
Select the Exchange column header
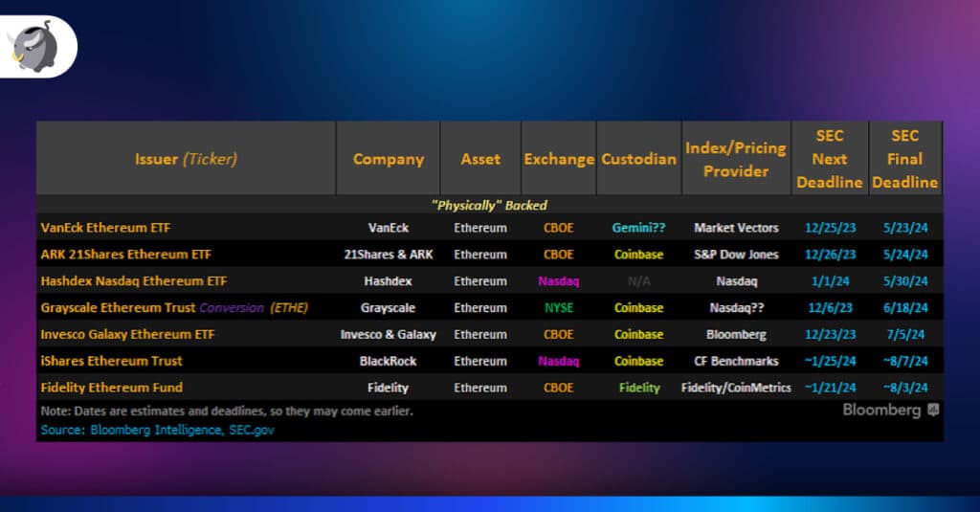coord(559,159)
